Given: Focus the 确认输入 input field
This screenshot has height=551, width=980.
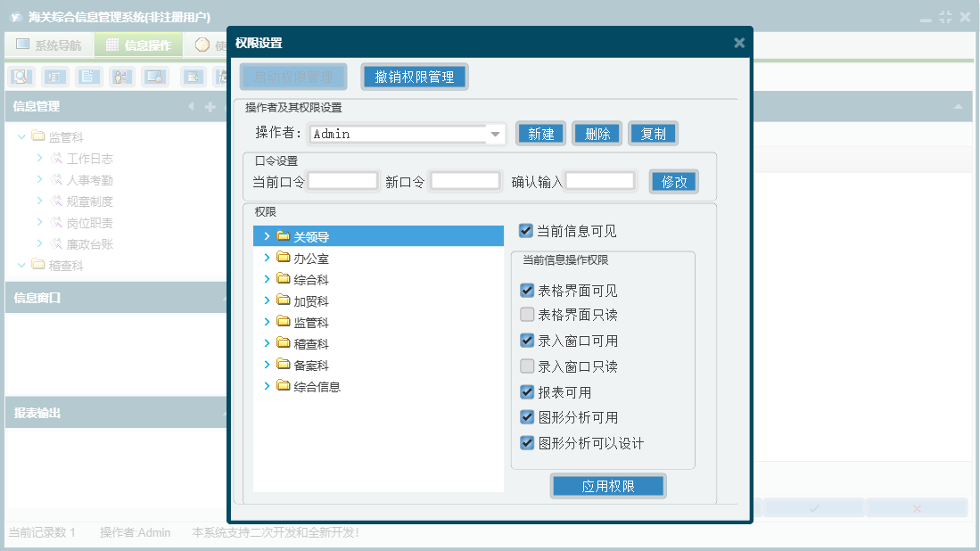Looking at the screenshot, I should pos(600,181).
